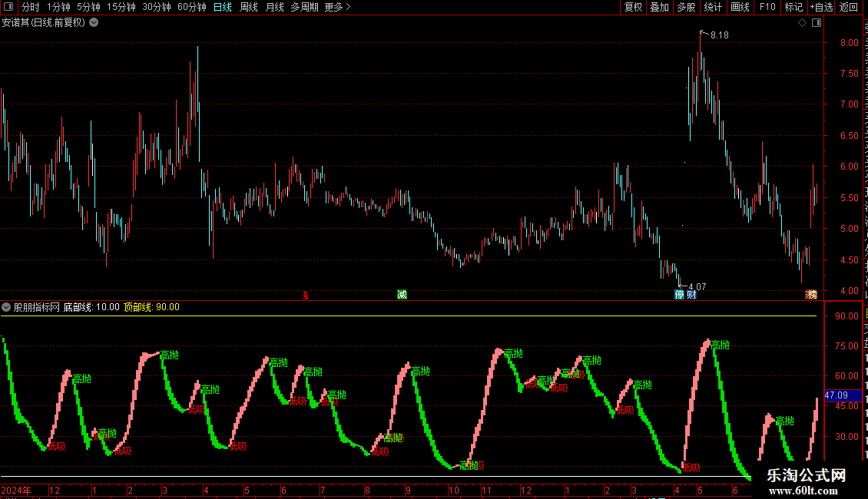The height and width of the screenshot is (499, 868).
Task: Click the red S marker on the chart
Action: pos(305,296)
